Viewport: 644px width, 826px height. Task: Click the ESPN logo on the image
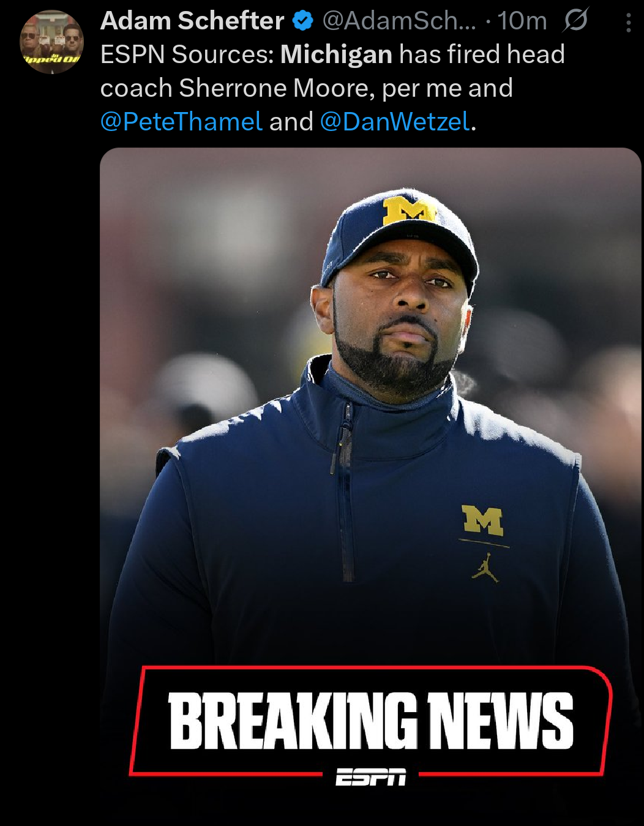371,777
